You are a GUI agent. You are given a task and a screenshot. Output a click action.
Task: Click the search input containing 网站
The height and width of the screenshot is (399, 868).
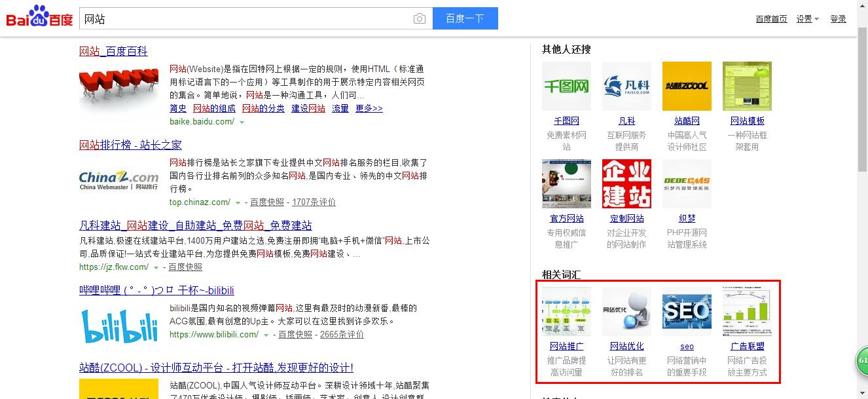click(x=245, y=19)
